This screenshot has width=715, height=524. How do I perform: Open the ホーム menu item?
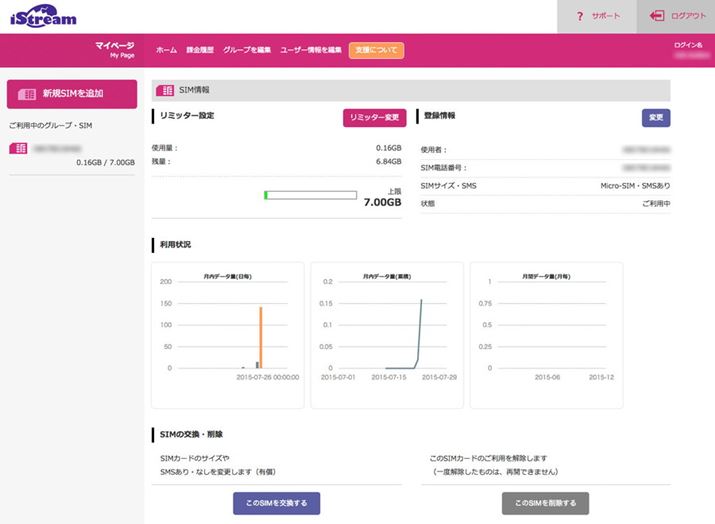pos(166,50)
